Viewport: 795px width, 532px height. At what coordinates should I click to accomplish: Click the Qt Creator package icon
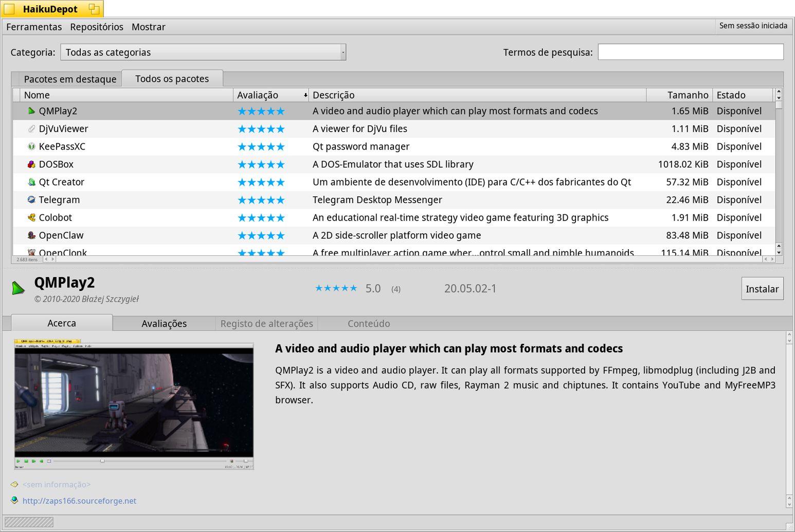[x=31, y=182]
